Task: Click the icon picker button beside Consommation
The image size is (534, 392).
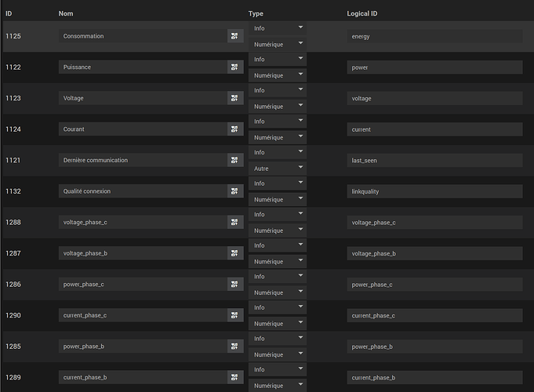Action: click(234, 36)
